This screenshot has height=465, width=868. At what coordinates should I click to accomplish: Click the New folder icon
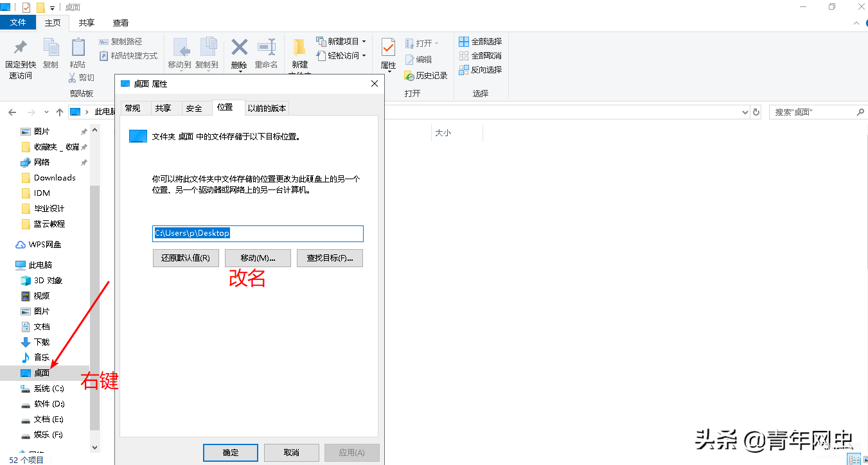point(299,47)
